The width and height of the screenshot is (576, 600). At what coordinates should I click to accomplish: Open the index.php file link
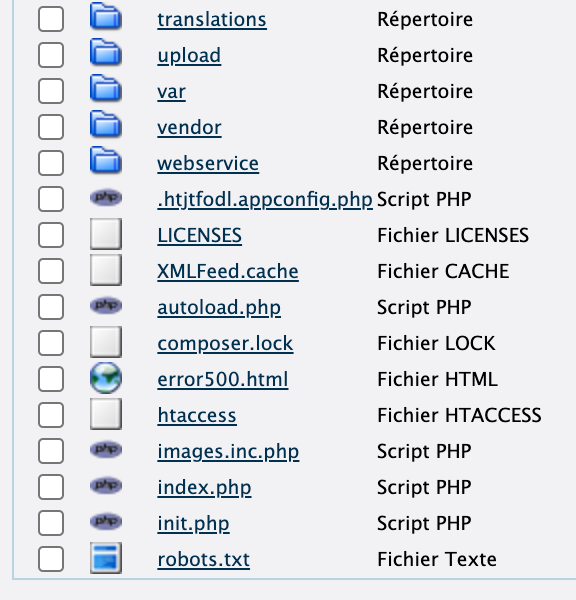(x=204, y=488)
